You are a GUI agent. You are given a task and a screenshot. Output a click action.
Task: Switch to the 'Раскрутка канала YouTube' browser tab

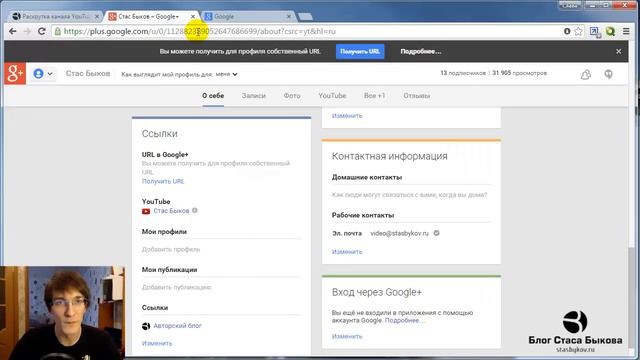(56, 16)
